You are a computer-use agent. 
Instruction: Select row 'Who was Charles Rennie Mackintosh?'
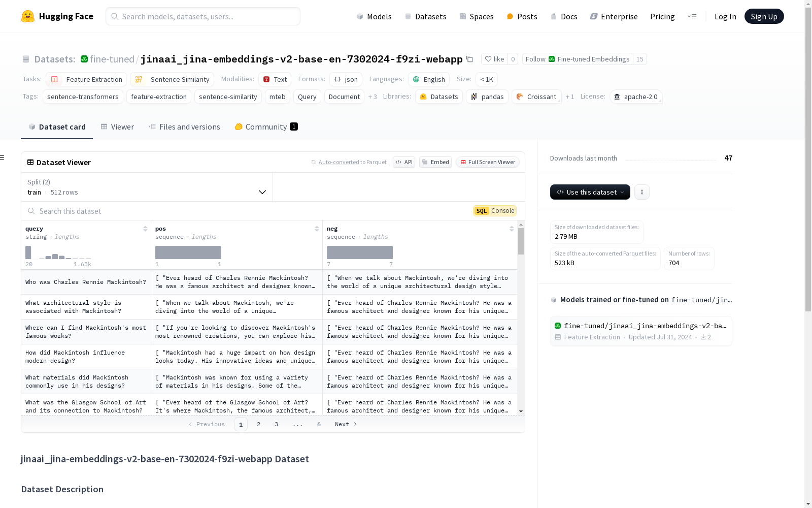click(x=269, y=282)
